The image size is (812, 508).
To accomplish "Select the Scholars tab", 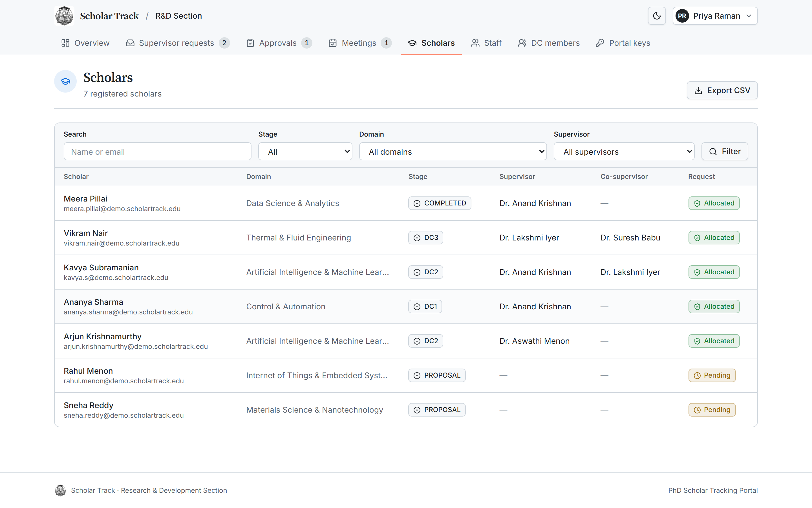I will 431,43.
